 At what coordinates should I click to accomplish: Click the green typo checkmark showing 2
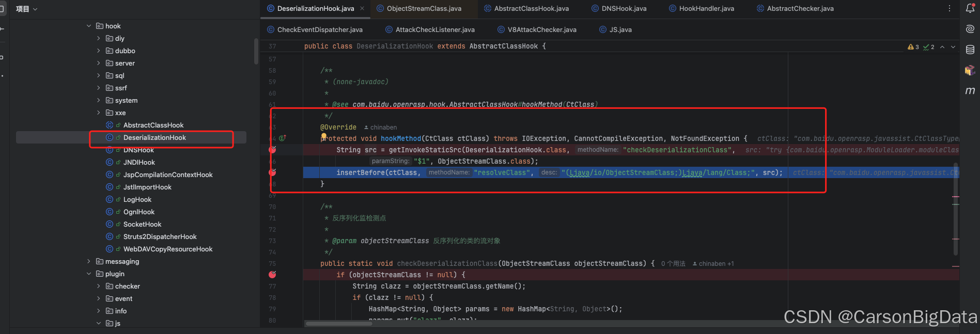click(x=928, y=47)
